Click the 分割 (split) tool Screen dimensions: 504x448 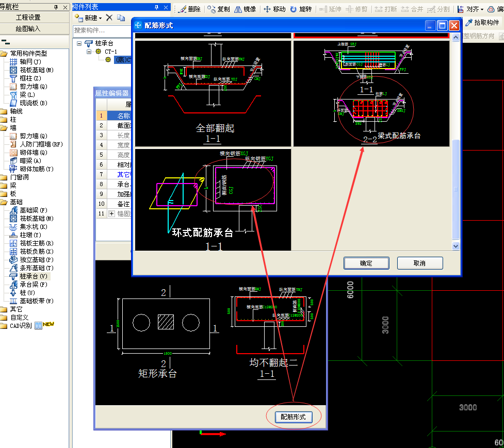click(438, 9)
